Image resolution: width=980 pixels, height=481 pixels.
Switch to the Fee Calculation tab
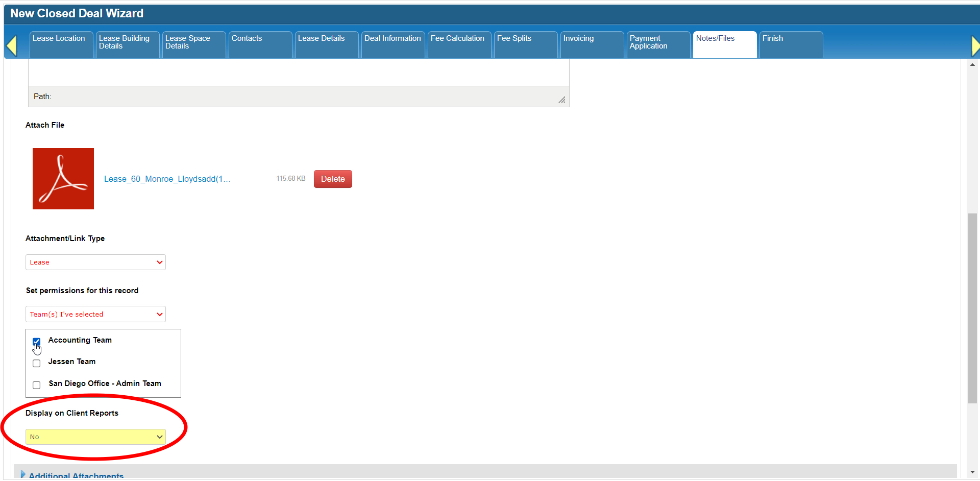coord(459,44)
